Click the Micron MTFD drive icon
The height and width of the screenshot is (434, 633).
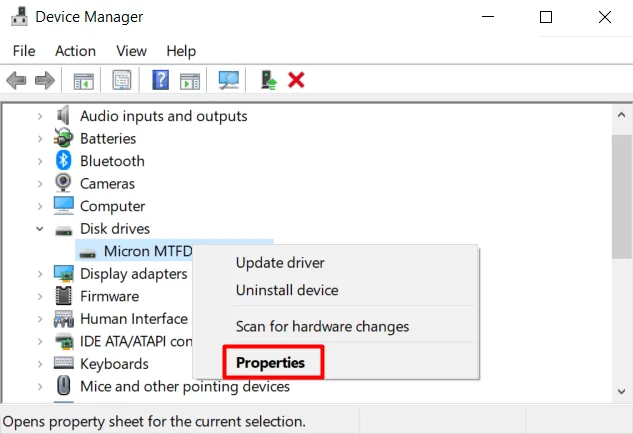(87, 253)
